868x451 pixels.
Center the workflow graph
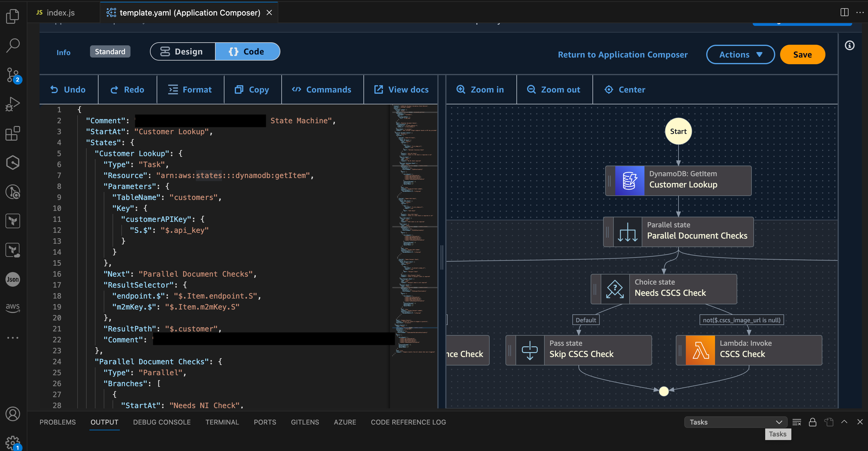click(625, 89)
